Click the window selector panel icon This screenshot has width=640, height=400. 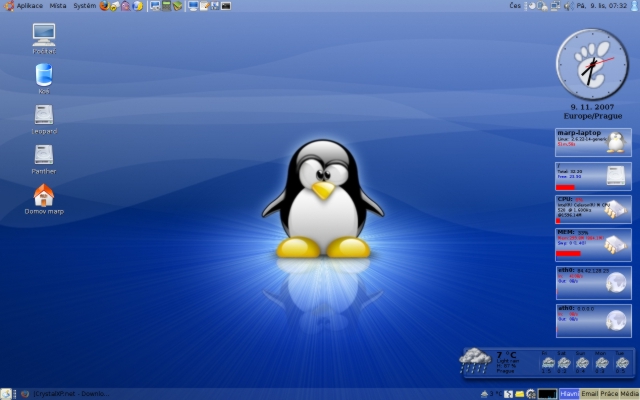[215, 6]
